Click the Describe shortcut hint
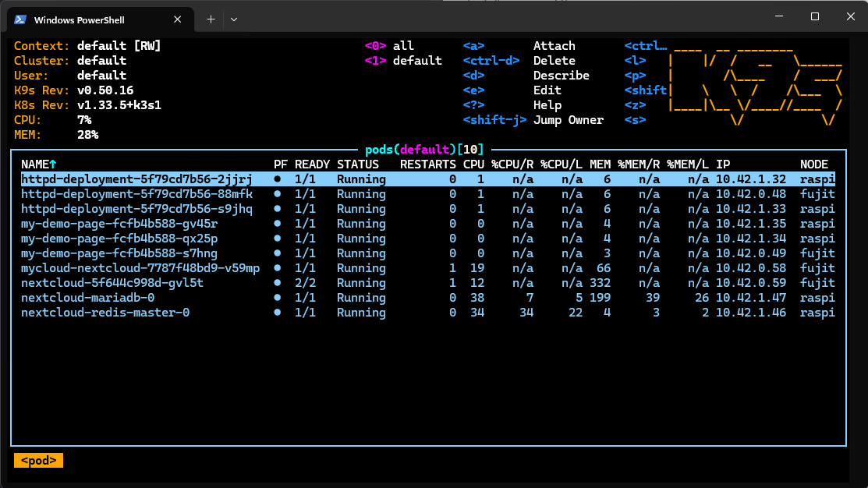This screenshot has width=868, height=488. tap(561, 76)
